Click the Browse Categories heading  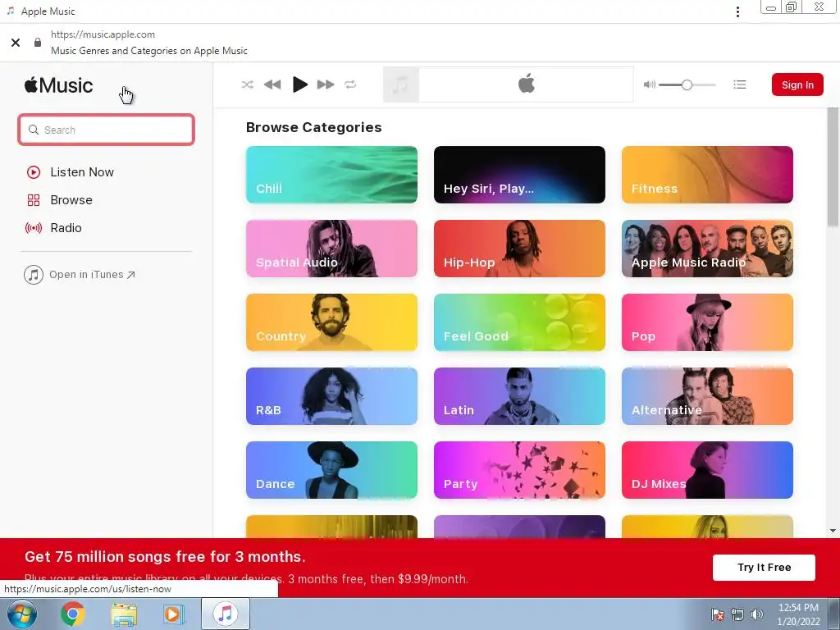pyautogui.click(x=314, y=127)
